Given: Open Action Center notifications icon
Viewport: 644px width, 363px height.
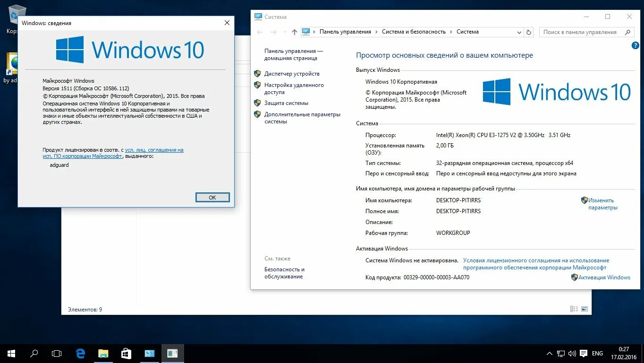Looking at the screenshot, I should pyautogui.click(x=584, y=354).
